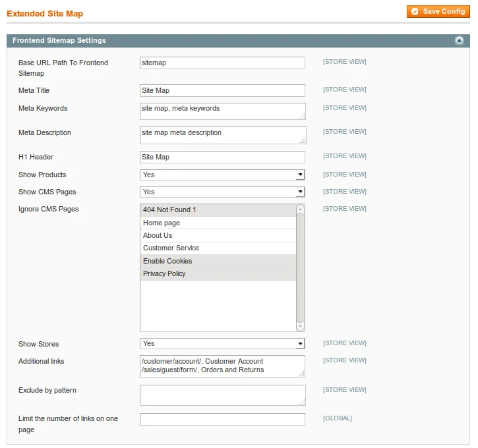Viewport: 478px width, 448px height.
Task: Click the Exclude by pattern textarea
Action: coord(222,395)
